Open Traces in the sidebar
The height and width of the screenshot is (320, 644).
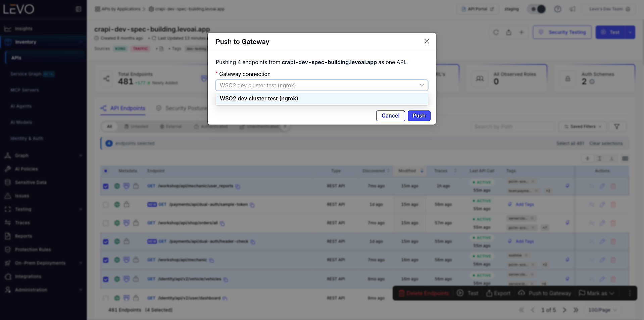click(x=22, y=223)
